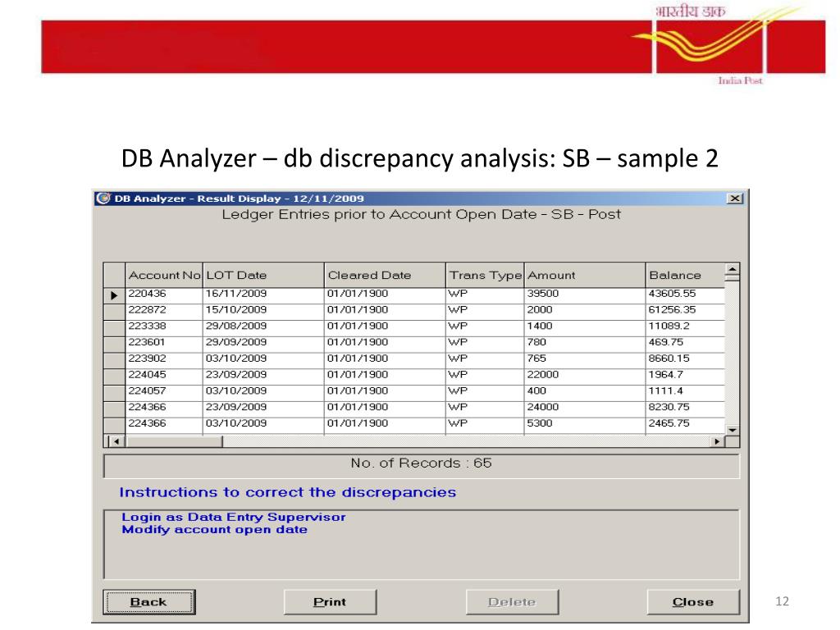Viewport: 840px width, 630px height.
Task: Select the row selector for account 224045
Action: (114, 377)
